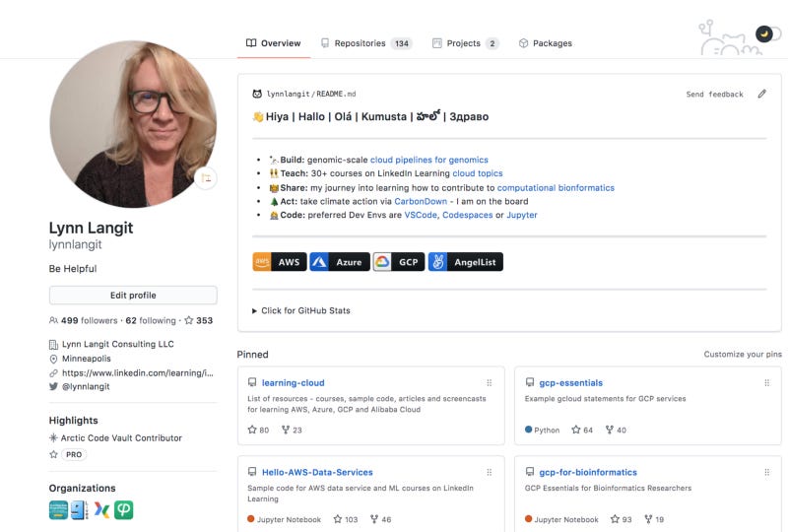788x532 pixels.
Task: Open the 499 followers link
Action: pos(84,320)
